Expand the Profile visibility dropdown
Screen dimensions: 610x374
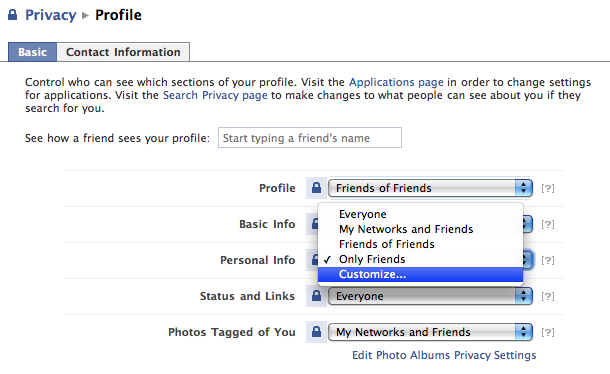point(430,188)
